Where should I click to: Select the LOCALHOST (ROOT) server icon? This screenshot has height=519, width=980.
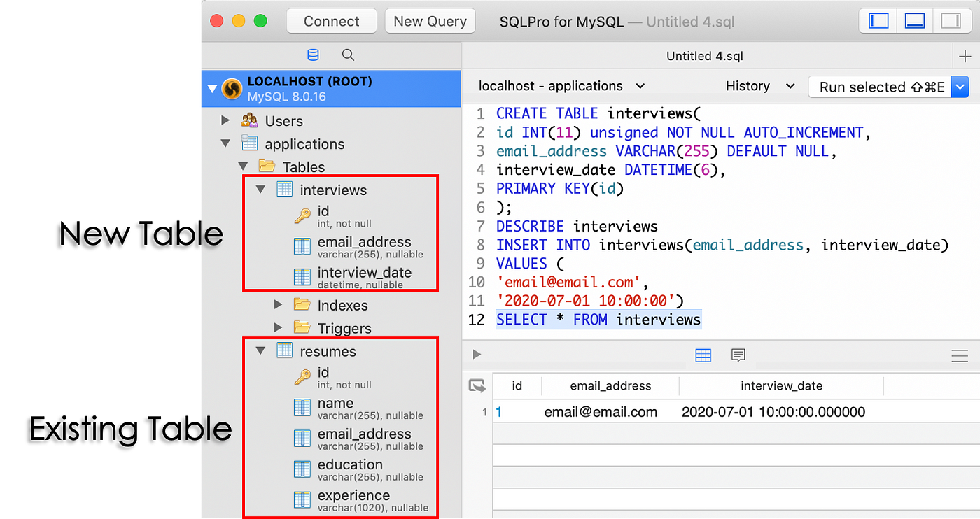tap(232, 89)
